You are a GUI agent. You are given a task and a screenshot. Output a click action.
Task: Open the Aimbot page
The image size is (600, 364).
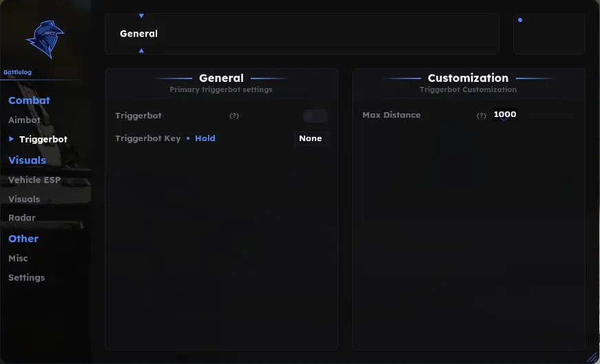point(25,120)
